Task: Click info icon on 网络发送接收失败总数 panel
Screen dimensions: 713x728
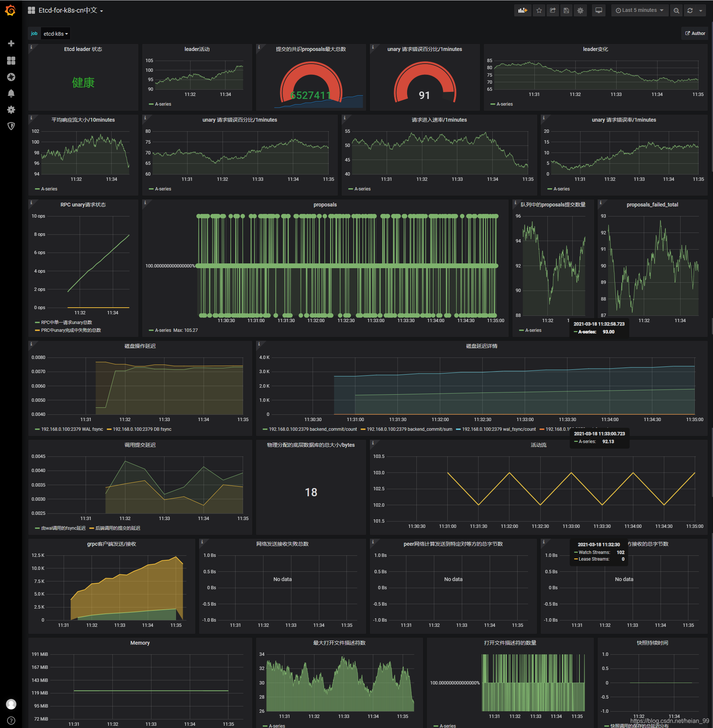Action: click(202, 542)
